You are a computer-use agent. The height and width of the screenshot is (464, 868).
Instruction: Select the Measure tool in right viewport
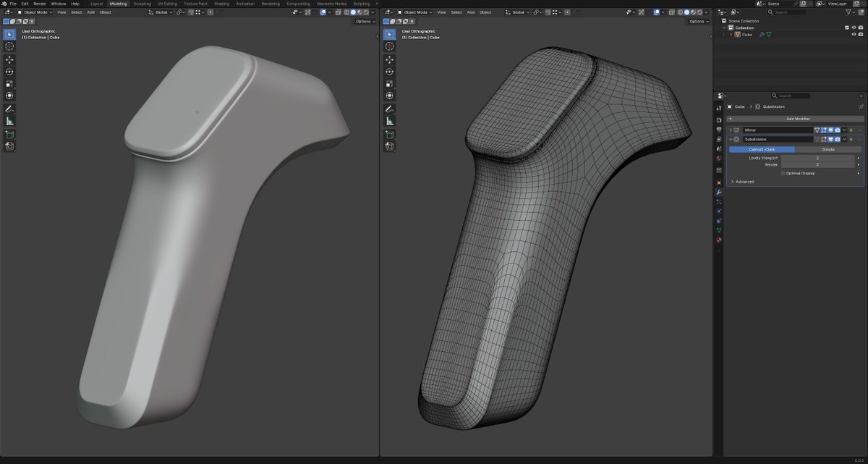pos(390,121)
